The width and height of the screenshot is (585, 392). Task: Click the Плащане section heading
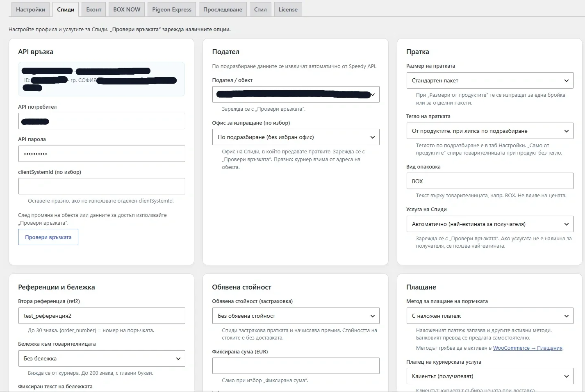click(421, 287)
